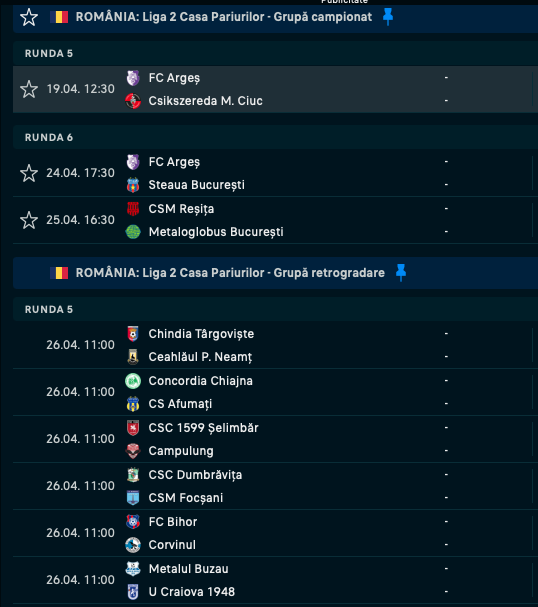Star the CSM Reșița vs Metaloglobus match
The height and width of the screenshot is (607, 538).
[29, 220]
